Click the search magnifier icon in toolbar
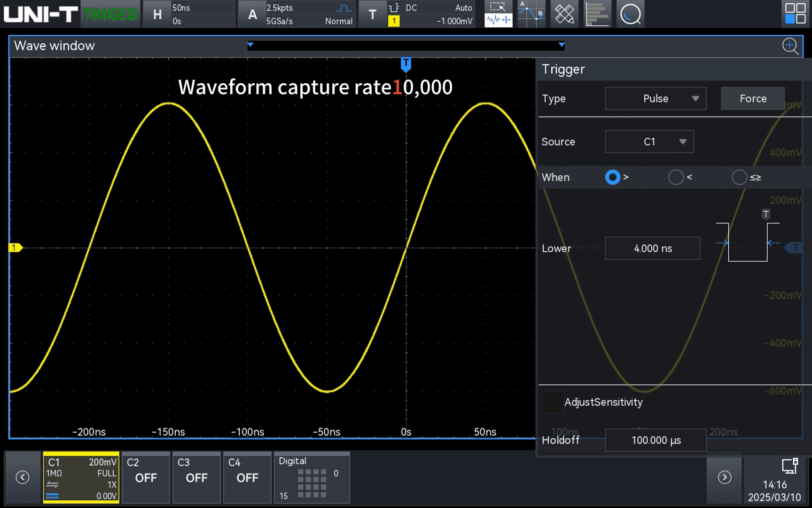The width and height of the screenshot is (812, 508). (630, 14)
